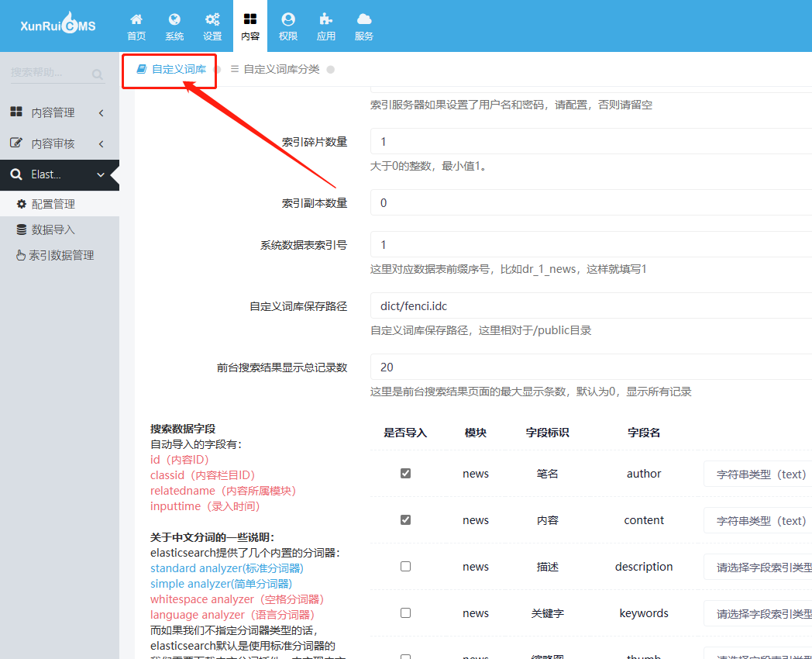812x659 pixels.
Task: Click the 配置管理 gear icon
Action: 21,204
